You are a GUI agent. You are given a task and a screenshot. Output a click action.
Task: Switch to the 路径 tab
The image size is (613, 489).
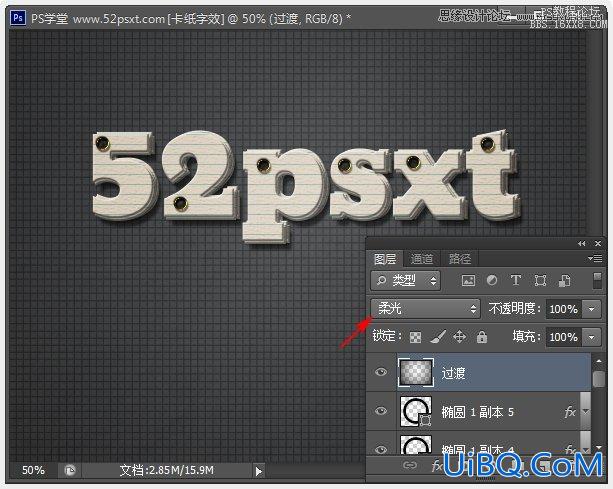(460, 259)
